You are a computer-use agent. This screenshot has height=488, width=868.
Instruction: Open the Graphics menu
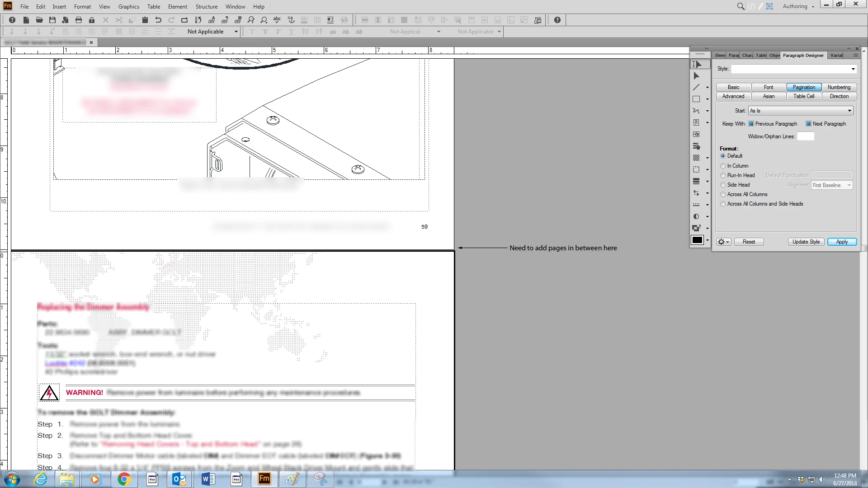(x=128, y=6)
